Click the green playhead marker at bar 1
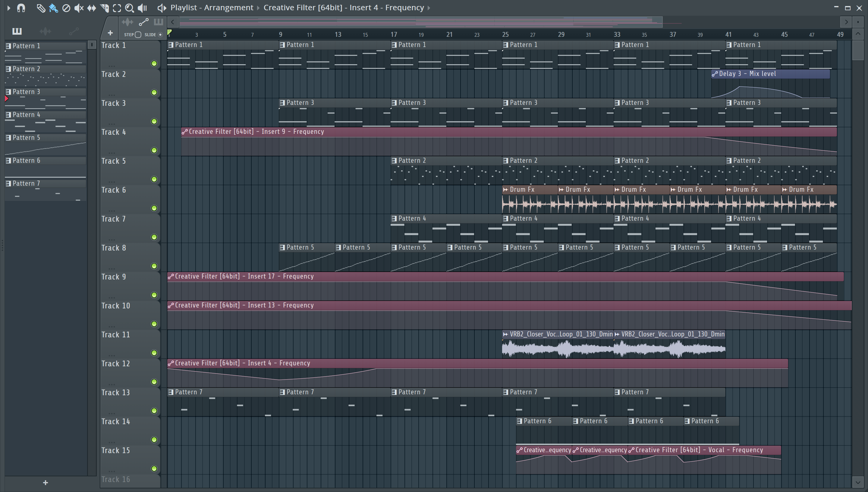Image resolution: width=868 pixels, height=492 pixels. pos(170,33)
